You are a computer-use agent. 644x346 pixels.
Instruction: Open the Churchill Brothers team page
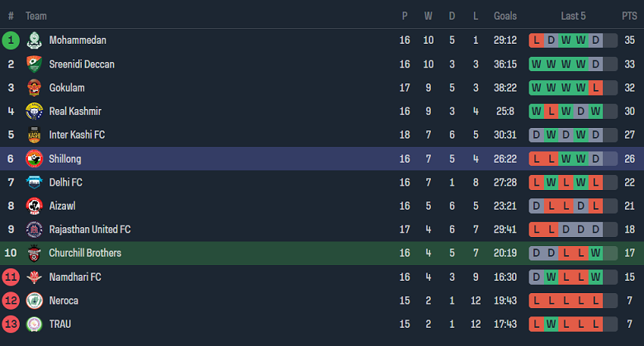click(85, 254)
